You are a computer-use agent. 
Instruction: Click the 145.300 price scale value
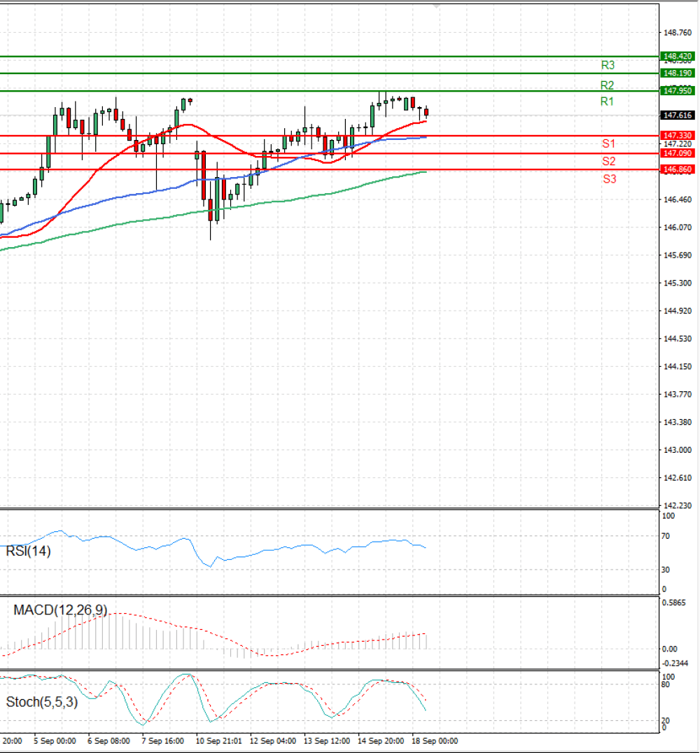[x=678, y=283]
